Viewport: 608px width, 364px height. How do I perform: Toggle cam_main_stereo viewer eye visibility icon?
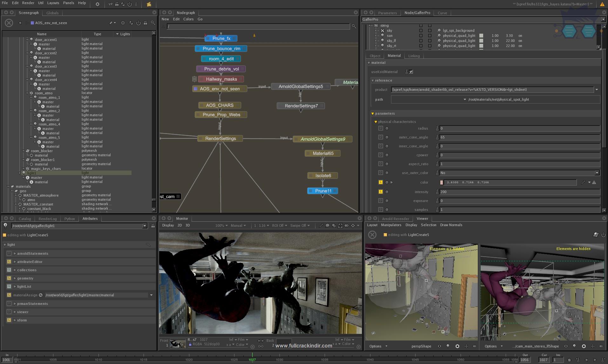click(566, 346)
